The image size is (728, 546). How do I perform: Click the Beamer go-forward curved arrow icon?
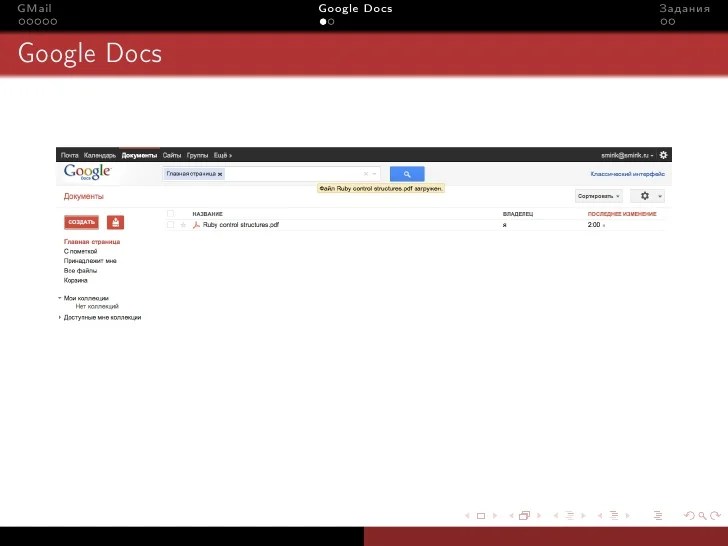point(715,516)
